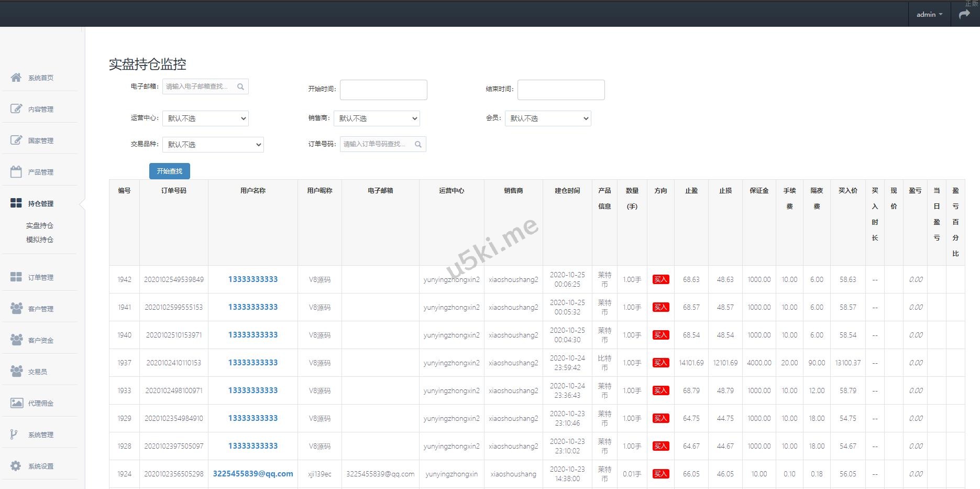Image resolution: width=980 pixels, height=489 pixels.
Task: Click the share arrow icon in top bar
Action: click(964, 15)
